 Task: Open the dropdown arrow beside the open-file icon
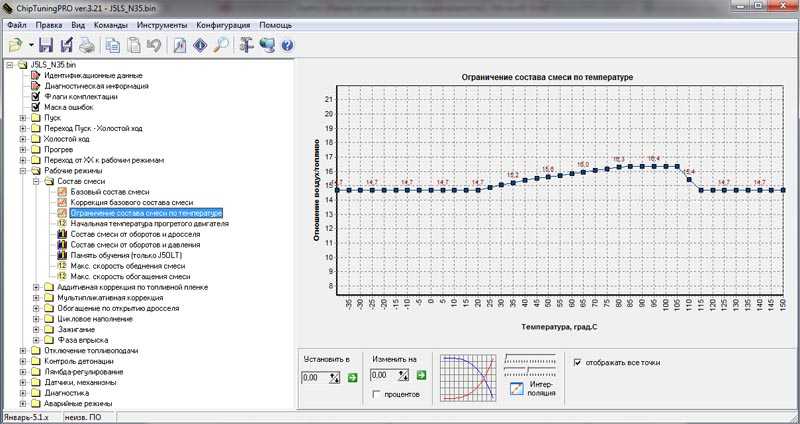coord(31,45)
